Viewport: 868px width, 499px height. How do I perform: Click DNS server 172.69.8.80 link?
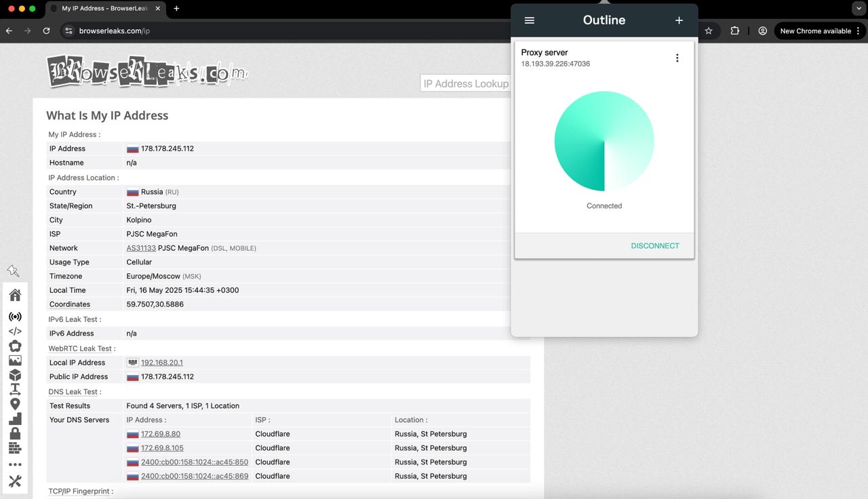tap(161, 434)
